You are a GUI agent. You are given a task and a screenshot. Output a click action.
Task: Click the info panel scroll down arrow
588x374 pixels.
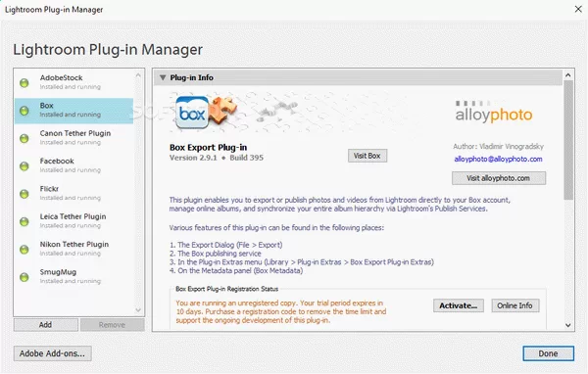568,325
